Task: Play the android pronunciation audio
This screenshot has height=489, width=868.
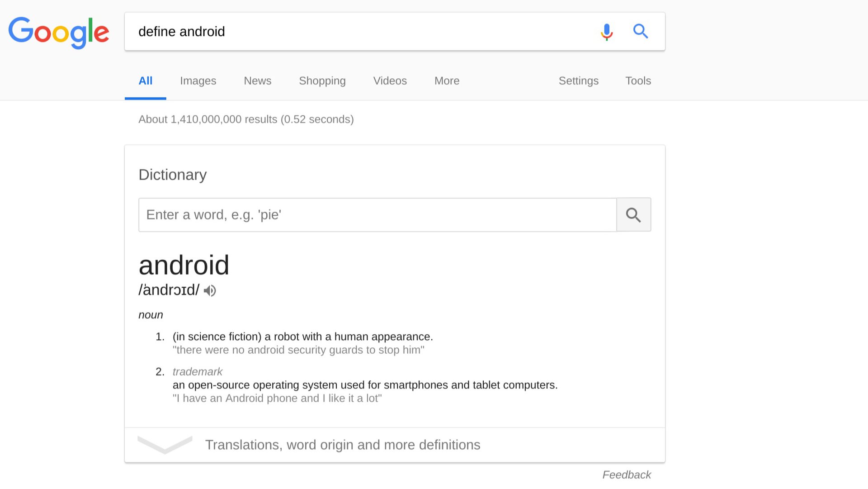Action: coord(210,290)
